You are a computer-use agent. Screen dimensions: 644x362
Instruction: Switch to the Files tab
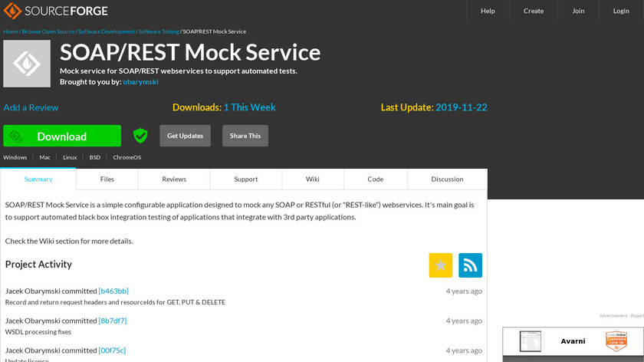click(107, 179)
